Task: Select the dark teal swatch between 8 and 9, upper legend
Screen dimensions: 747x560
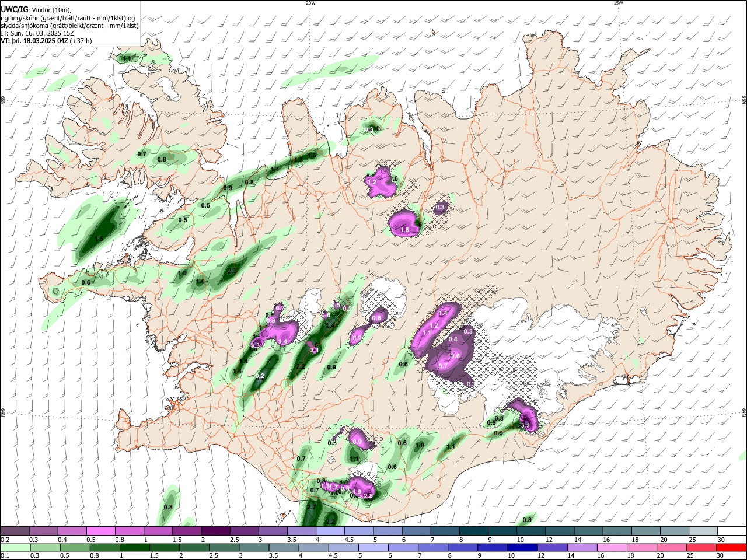Action: point(474,531)
